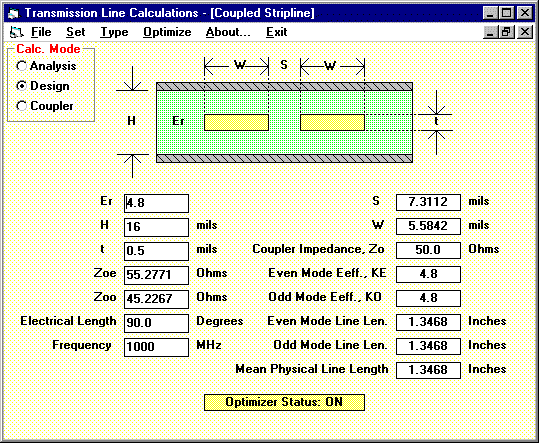This screenshot has width=539, height=443.
Task: Open the Set menu
Action: coord(76,32)
